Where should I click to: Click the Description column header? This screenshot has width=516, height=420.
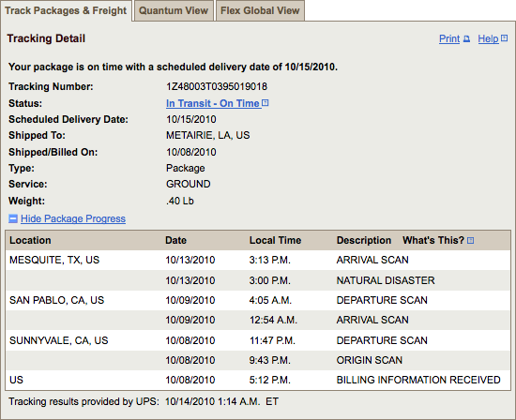[364, 240]
